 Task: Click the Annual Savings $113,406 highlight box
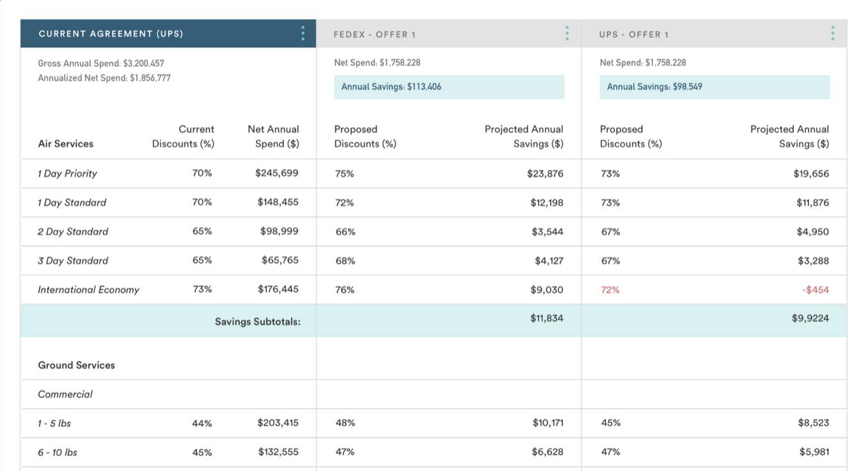click(x=449, y=86)
